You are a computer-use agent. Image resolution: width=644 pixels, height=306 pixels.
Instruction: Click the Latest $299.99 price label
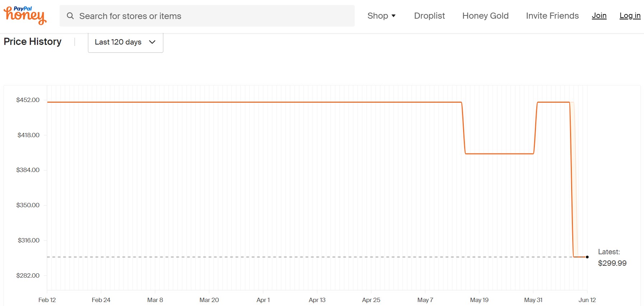point(612,258)
